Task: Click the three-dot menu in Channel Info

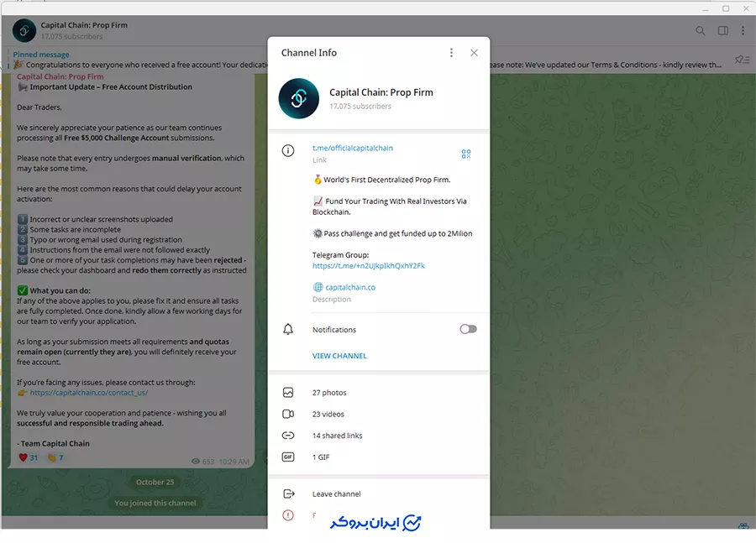Action: point(451,53)
